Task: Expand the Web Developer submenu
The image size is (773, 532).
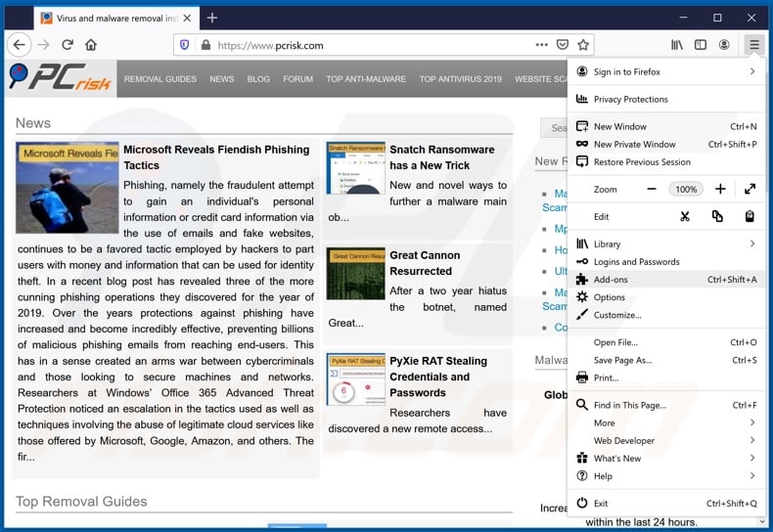Action: pos(666,441)
